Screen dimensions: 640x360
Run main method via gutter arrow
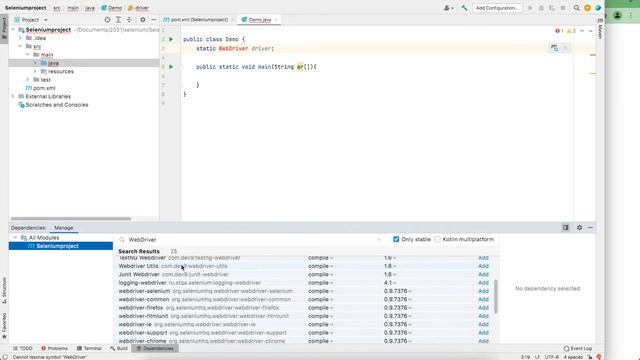(171, 67)
